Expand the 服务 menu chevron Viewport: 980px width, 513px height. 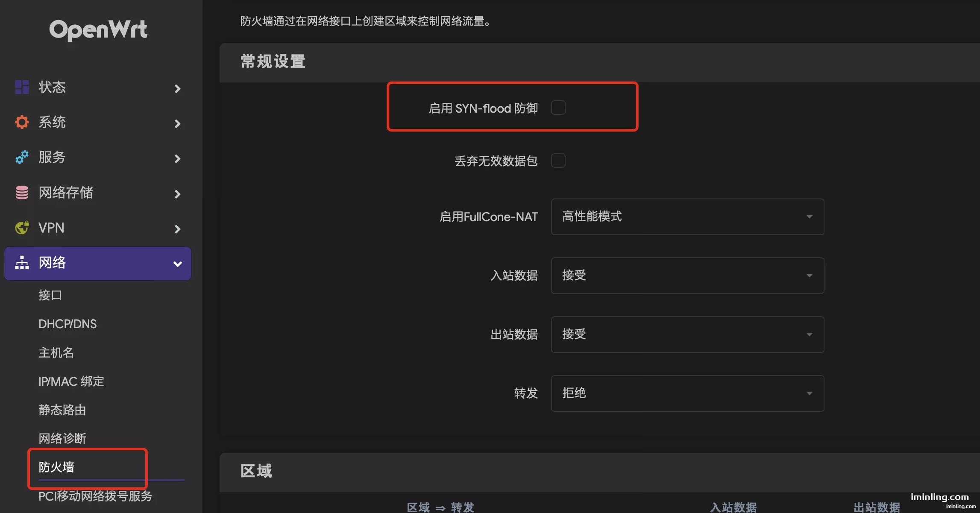pos(178,159)
